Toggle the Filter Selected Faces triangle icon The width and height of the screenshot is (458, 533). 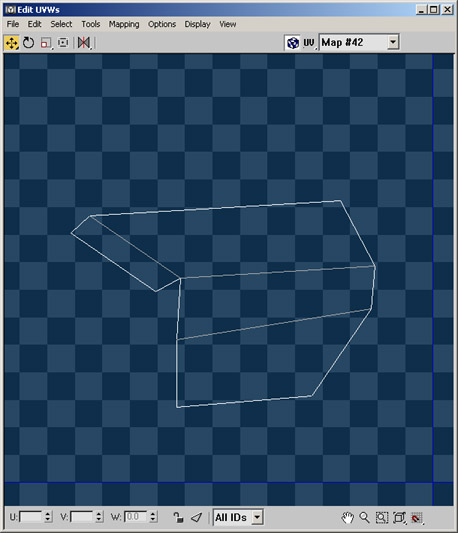click(x=197, y=517)
